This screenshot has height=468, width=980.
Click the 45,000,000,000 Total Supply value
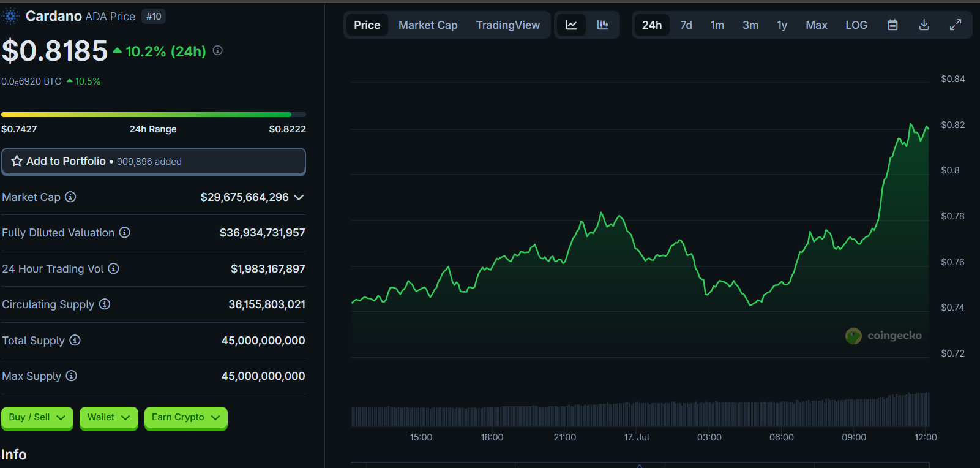263,341
